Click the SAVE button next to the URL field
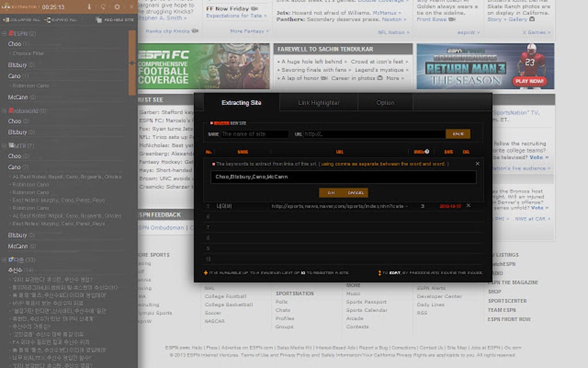588x368 pixels. click(x=458, y=133)
